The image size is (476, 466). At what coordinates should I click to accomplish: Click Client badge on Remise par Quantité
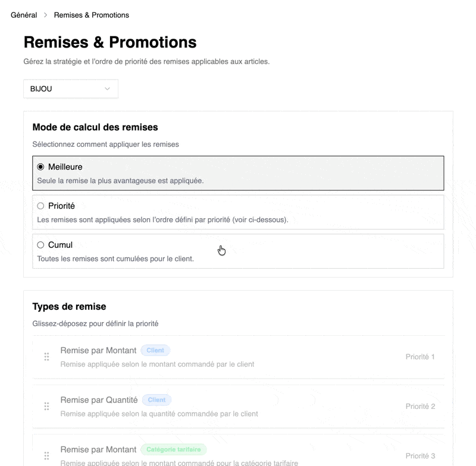click(156, 400)
